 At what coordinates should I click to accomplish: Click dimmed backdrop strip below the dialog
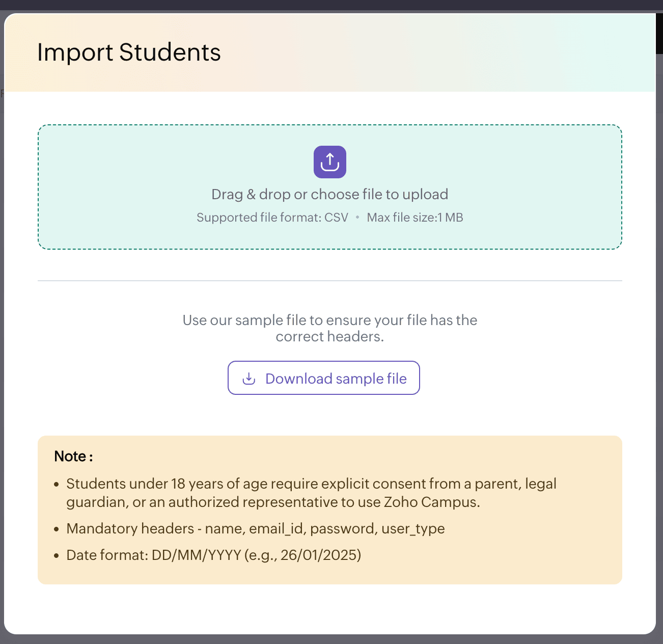tap(331, 639)
